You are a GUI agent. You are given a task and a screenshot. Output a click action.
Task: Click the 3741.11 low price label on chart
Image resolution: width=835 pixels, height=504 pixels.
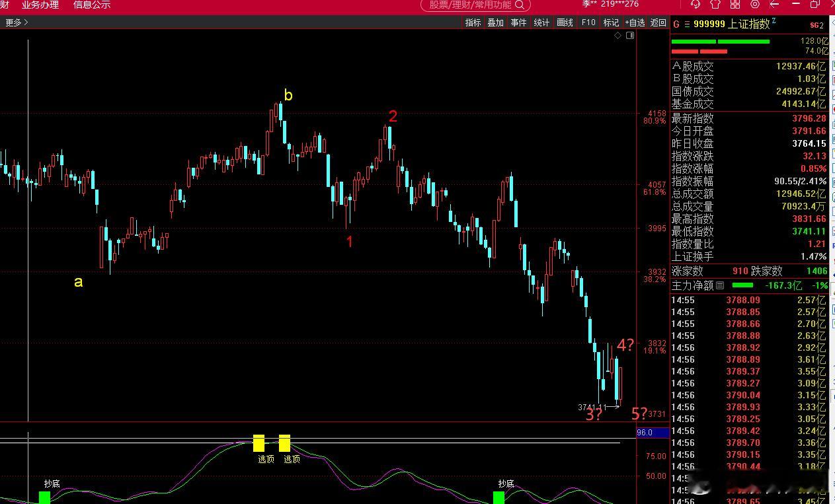pos(592,407)
